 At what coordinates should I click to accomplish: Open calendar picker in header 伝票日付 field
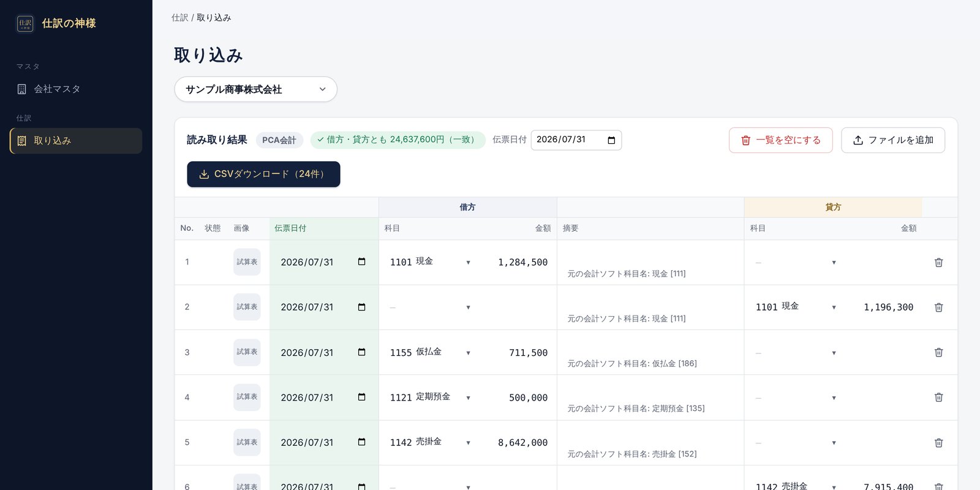[611, 140]
